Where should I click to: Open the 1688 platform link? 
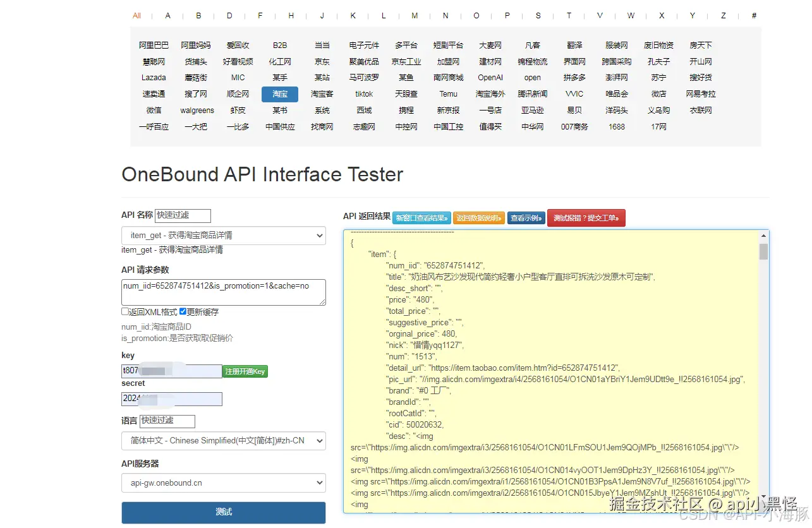coord(617,127)
